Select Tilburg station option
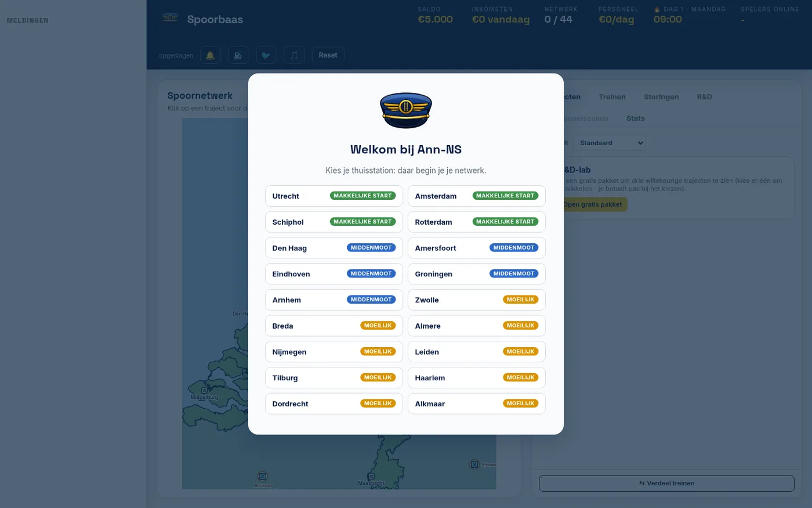Viewport: 812px width, 508px height. pyautogui.click(x=334, y=378)
